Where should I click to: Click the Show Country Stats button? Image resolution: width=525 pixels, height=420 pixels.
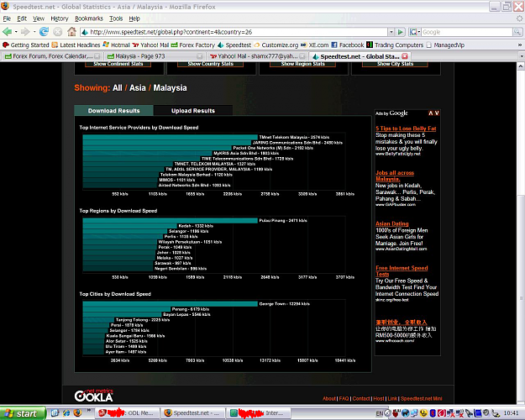pyautogui.click(x=210, y=64)
